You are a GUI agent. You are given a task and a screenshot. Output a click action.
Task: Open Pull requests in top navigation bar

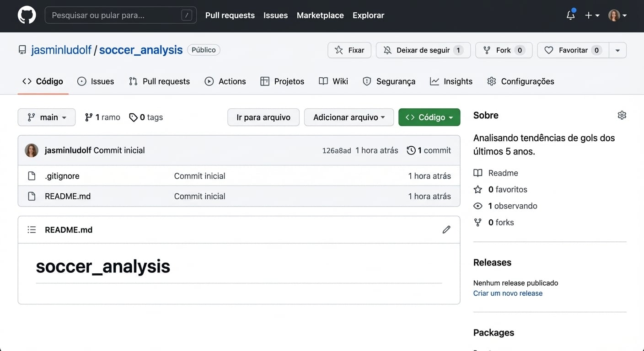pyautogui.click(x=230, y=15)
